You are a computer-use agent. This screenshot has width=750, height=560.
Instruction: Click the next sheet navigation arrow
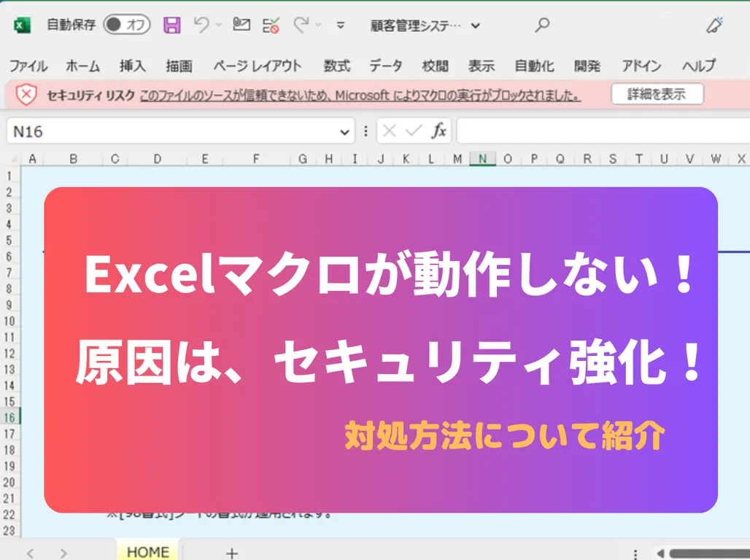(63, 553)
